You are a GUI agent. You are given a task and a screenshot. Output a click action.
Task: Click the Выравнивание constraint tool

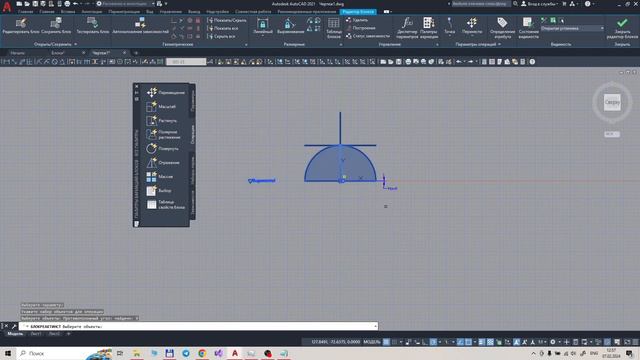(x=290, y=26)
